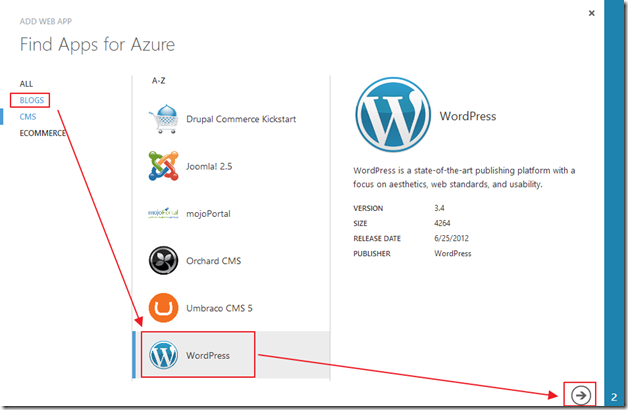
Task: Click the WordPress description paragraph
Action: click(464, 177)
